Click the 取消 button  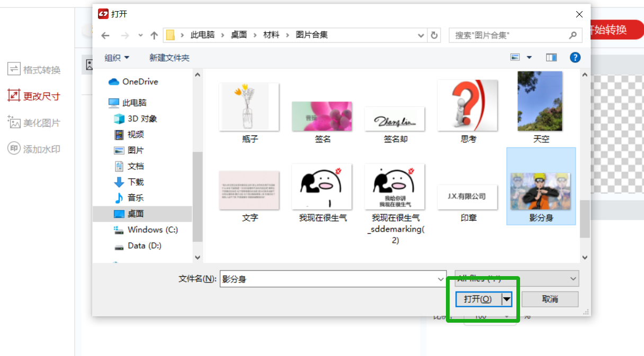(x=550, y=299)
